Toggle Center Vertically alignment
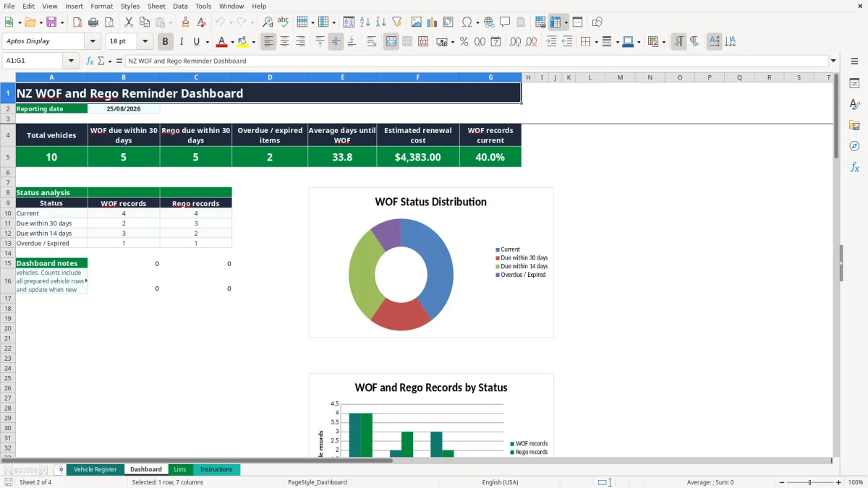 (336, 42)
